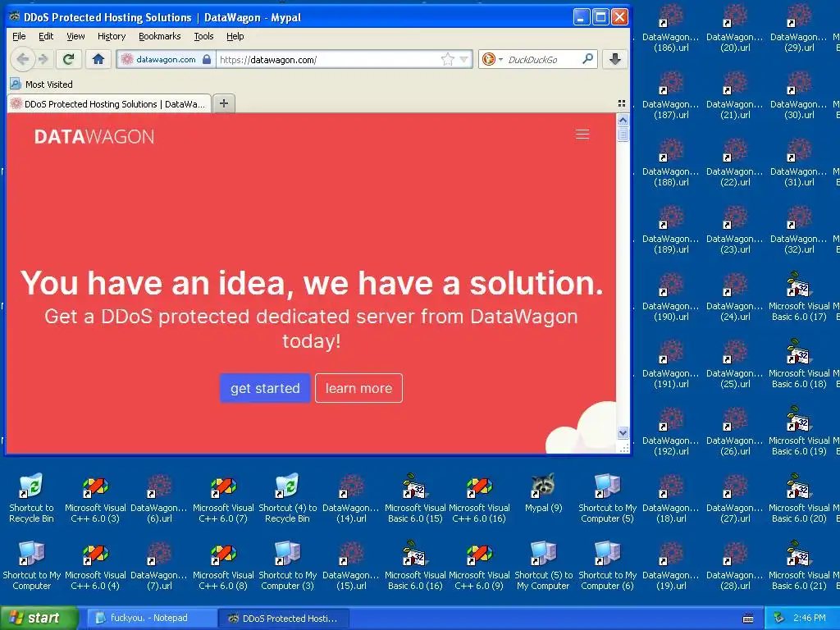Select Shortcut (5) to My Computer icon
This screenshot has height=630, width=840.
(x=543, y=565)
